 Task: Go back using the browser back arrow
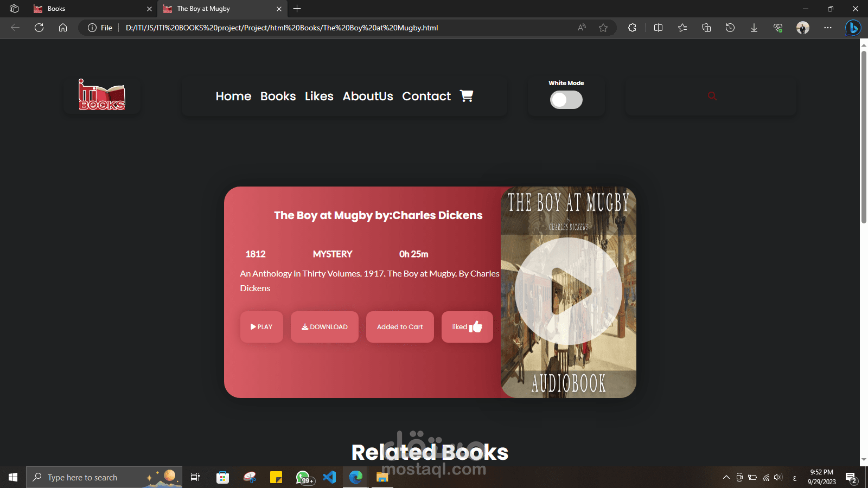pyautogui.click(x=15, y=28)
